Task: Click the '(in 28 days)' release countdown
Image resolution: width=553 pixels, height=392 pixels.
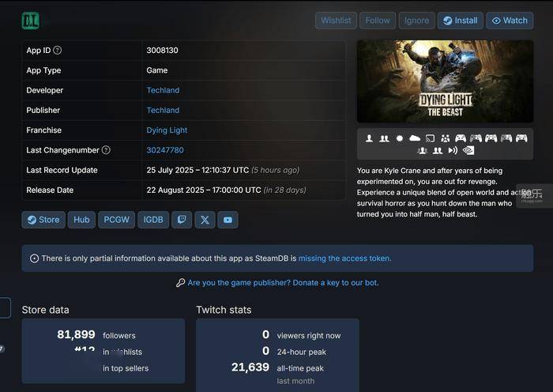Action: 284,190
